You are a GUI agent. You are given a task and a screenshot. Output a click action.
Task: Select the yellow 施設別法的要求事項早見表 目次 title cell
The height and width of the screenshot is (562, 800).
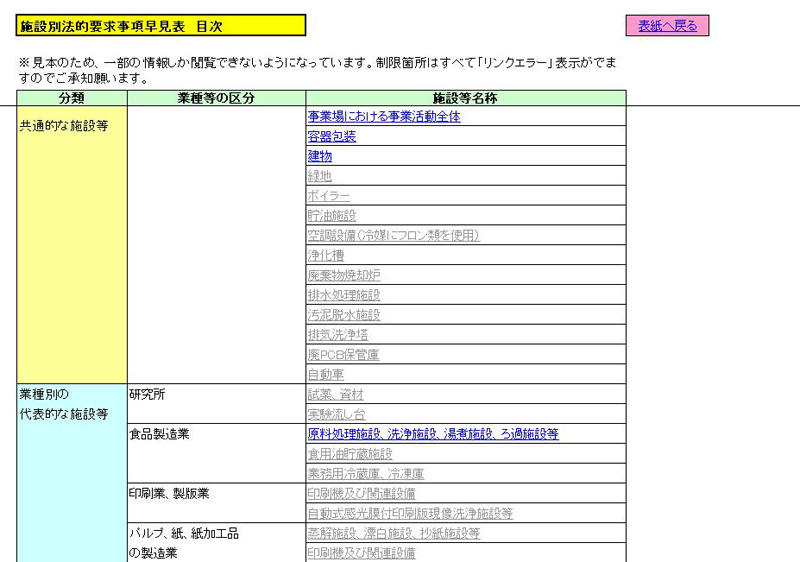click(x=161, y=26)
